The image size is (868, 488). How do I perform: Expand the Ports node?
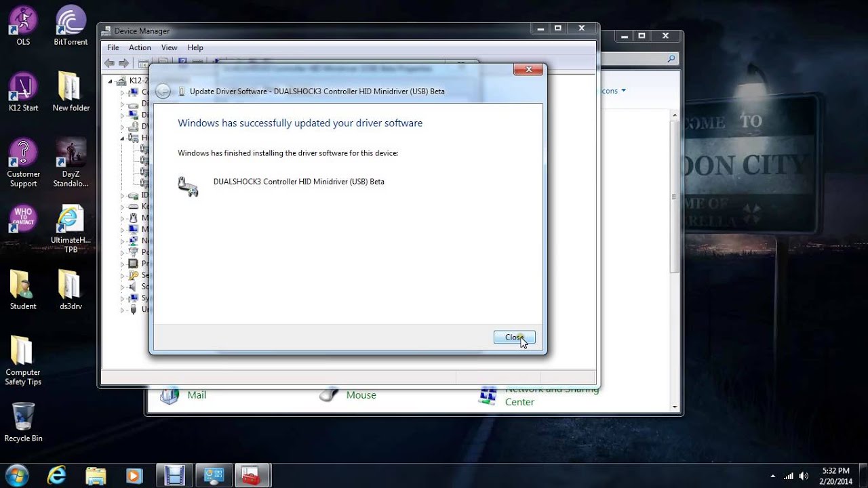click(x=123, y=252)
